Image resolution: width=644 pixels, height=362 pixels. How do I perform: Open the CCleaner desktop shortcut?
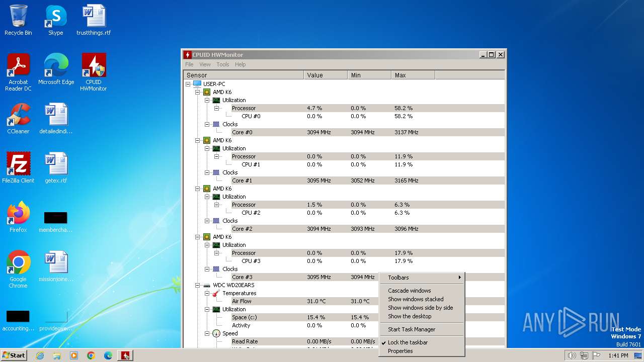(18, 119)
